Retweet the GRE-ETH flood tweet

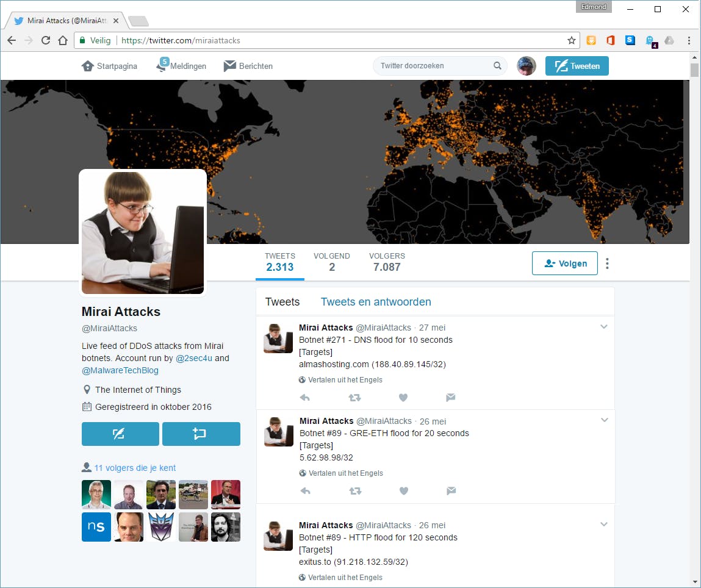356,490
